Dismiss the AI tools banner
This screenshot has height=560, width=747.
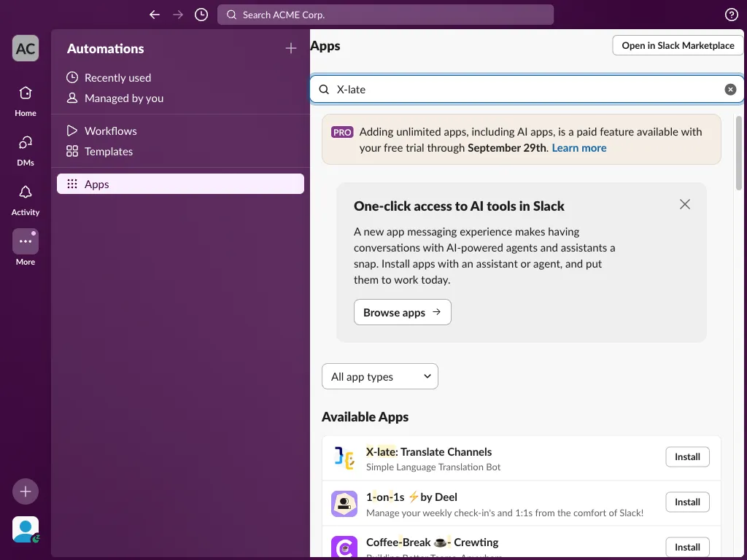coord(684,204)
